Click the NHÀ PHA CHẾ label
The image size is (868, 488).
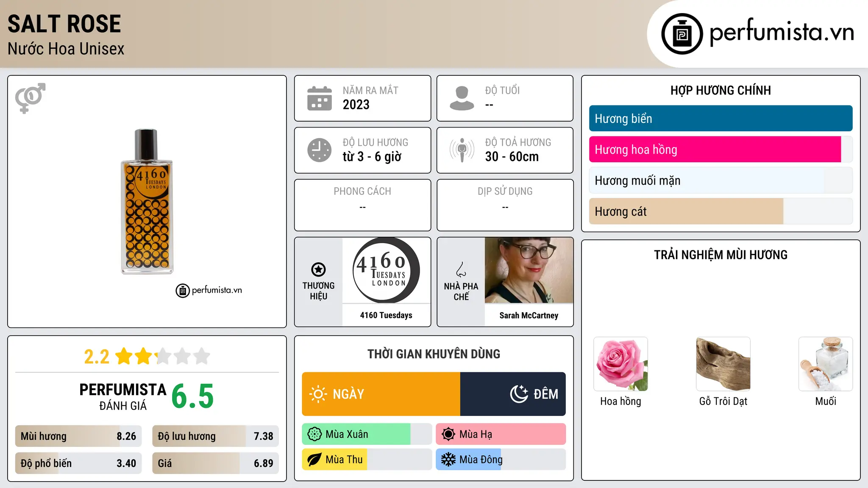coord(461,291)
